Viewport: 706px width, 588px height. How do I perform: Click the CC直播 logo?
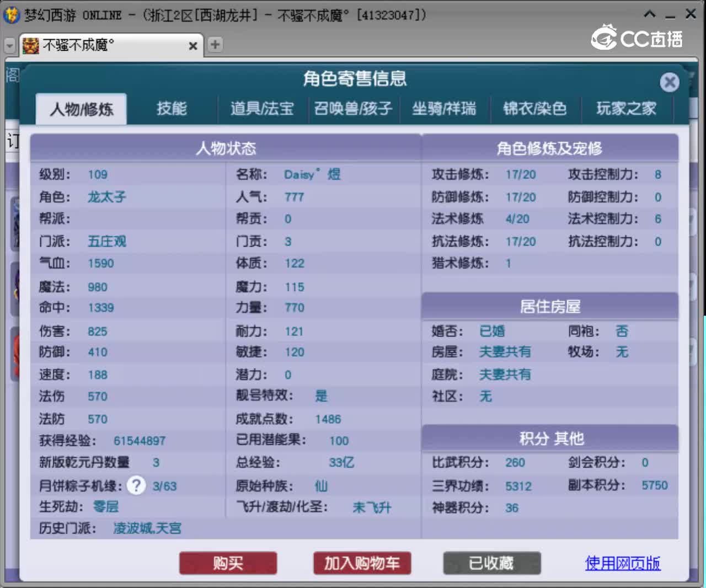point(637,38)
